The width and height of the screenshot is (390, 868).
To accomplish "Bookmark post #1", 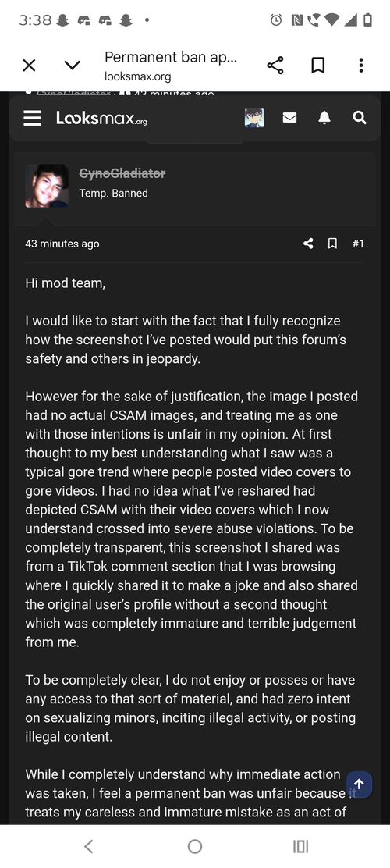I will click(x=332, y=244).
